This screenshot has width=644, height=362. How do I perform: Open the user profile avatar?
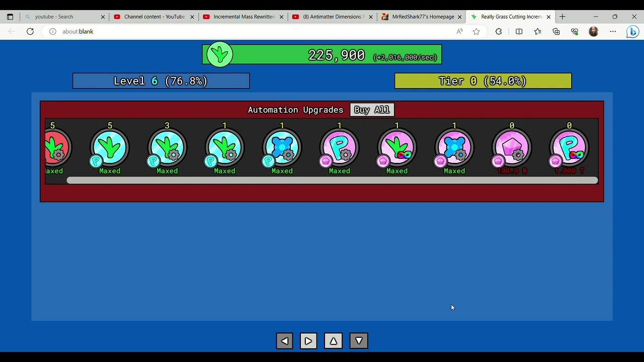[594, 31]
